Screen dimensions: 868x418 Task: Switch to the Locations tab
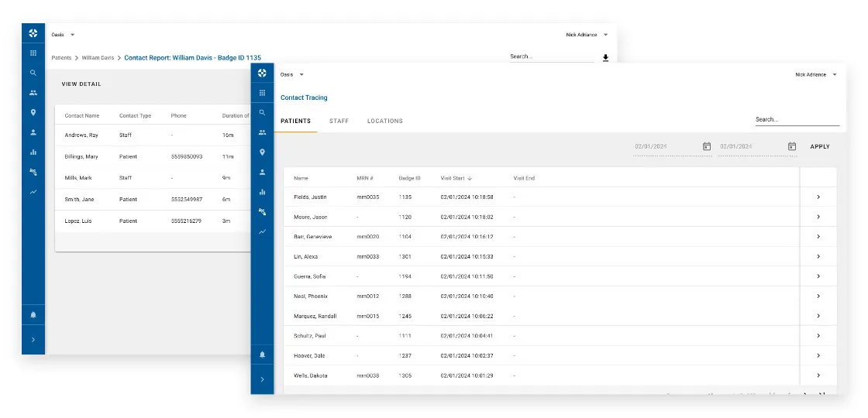tap(384, 122)
